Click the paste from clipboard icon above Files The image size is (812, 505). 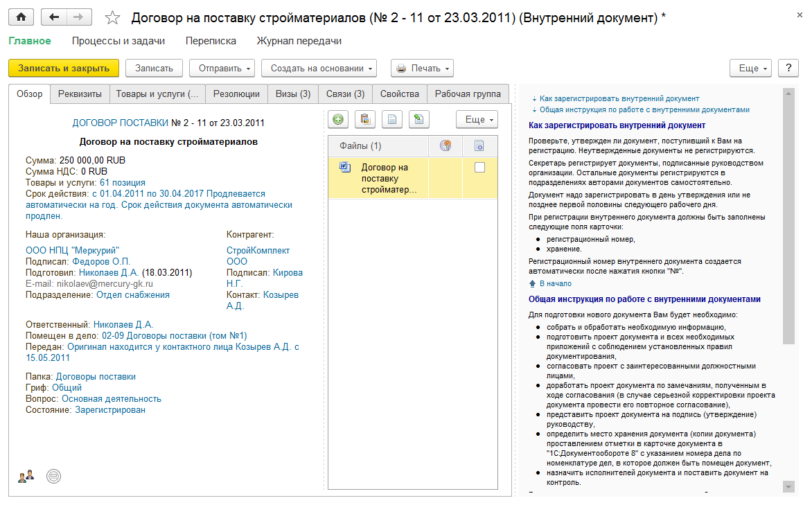click(364, 119)
